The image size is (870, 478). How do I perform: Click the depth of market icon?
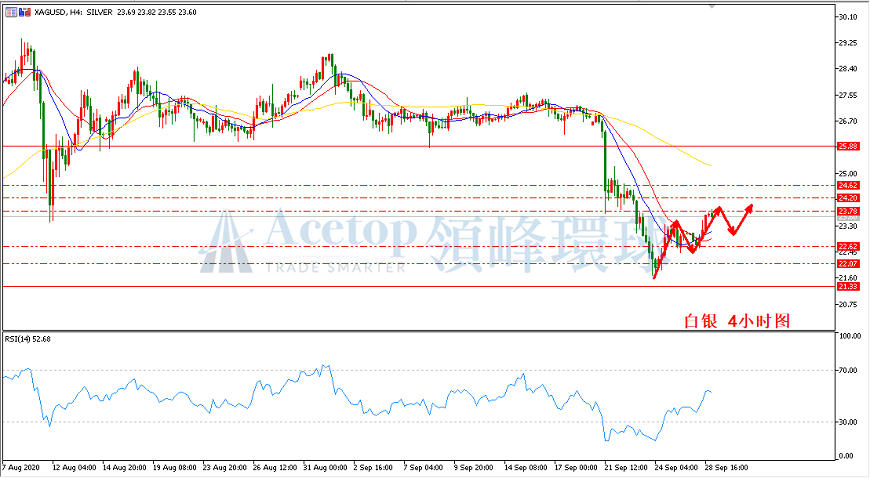[x=25, y=12]
